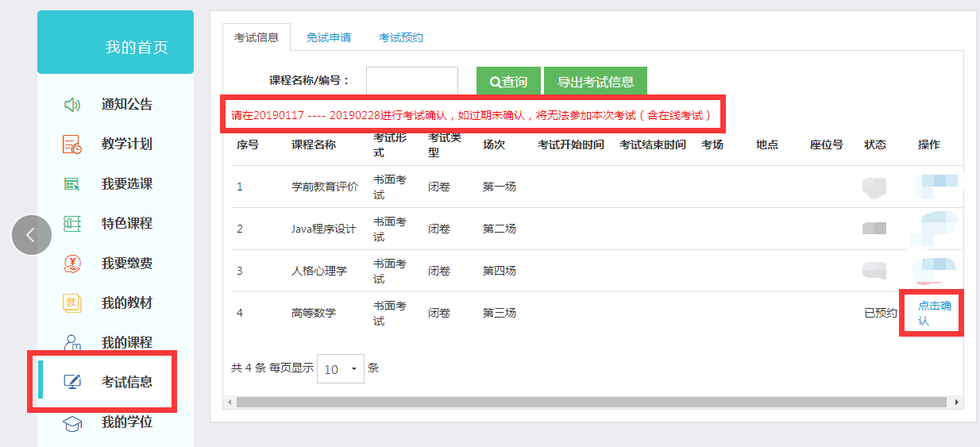
Task: Click 点击确认 link for 高等数学
Action: (934, 313)
